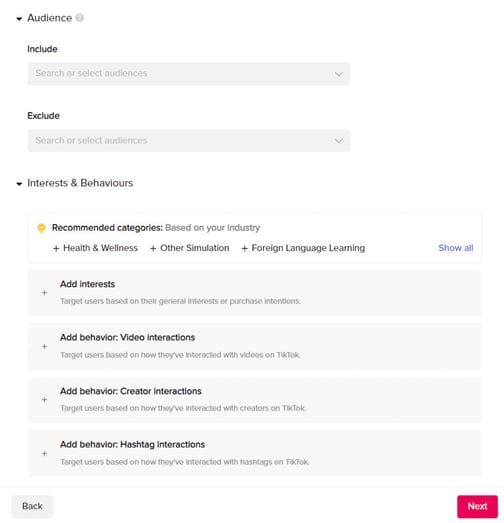This screenshot has width=504, height=523.
Task: Click Show all recommended categories link
Action: (456, 248)
